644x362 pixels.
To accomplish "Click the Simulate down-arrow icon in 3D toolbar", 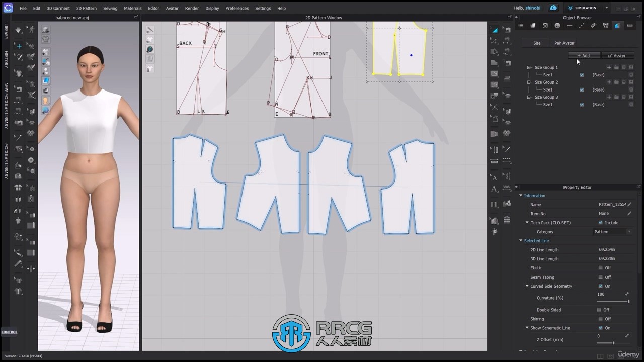I will tap(19, 30).
